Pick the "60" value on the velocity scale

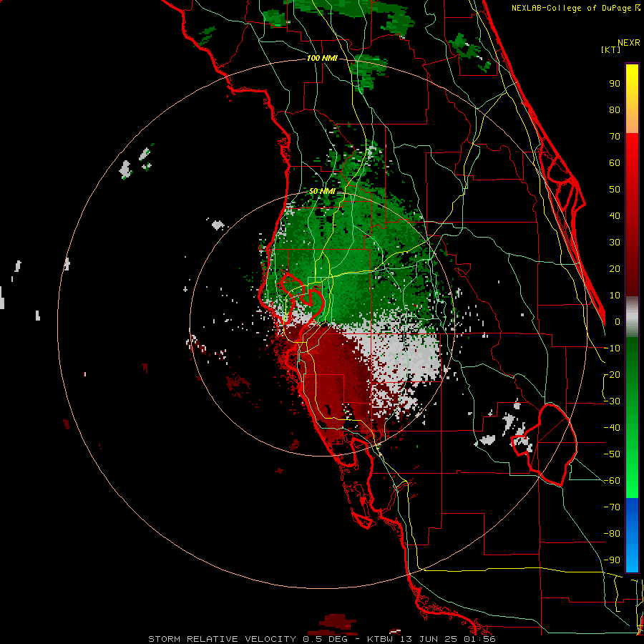[615, 162]
